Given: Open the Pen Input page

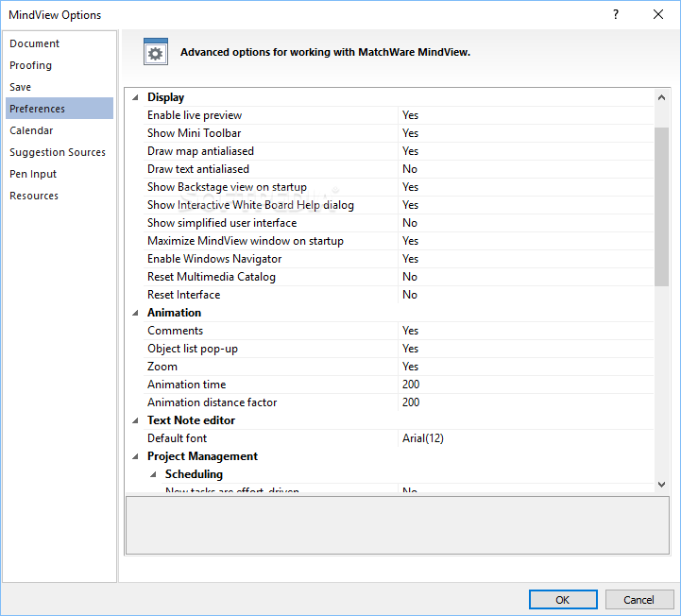Looking at the screenshot, I should coord(60,174).
